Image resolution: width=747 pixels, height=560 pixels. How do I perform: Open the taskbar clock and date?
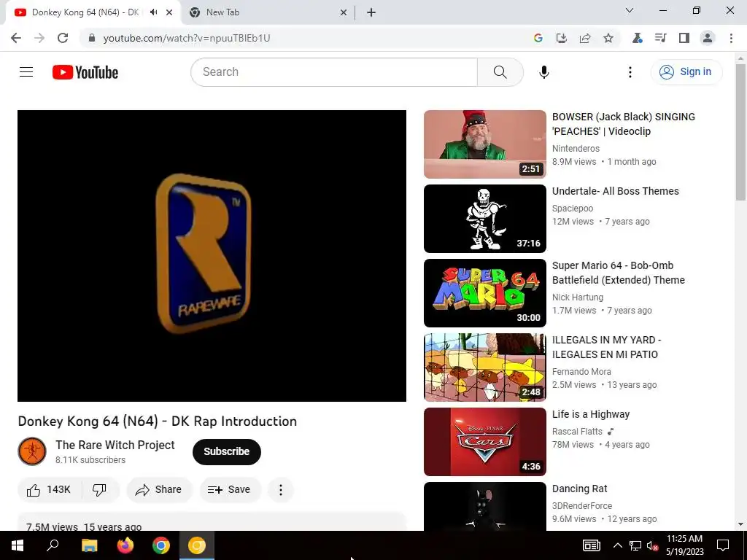684,545
